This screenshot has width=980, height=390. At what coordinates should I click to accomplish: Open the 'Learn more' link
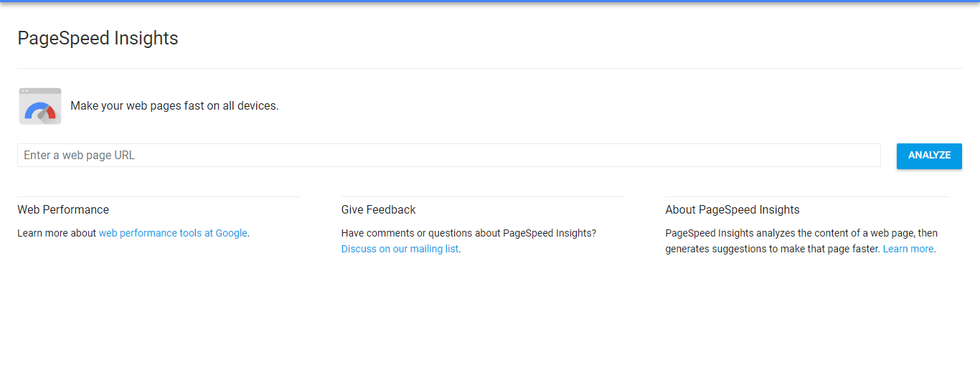908,249
